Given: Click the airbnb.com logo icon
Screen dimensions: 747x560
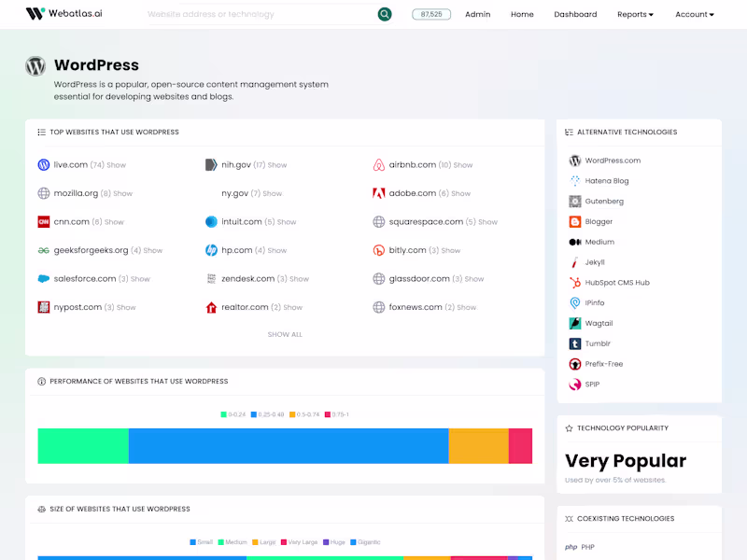Looking at the screenshot, I should pyautogui.click(x=379, y=165).
